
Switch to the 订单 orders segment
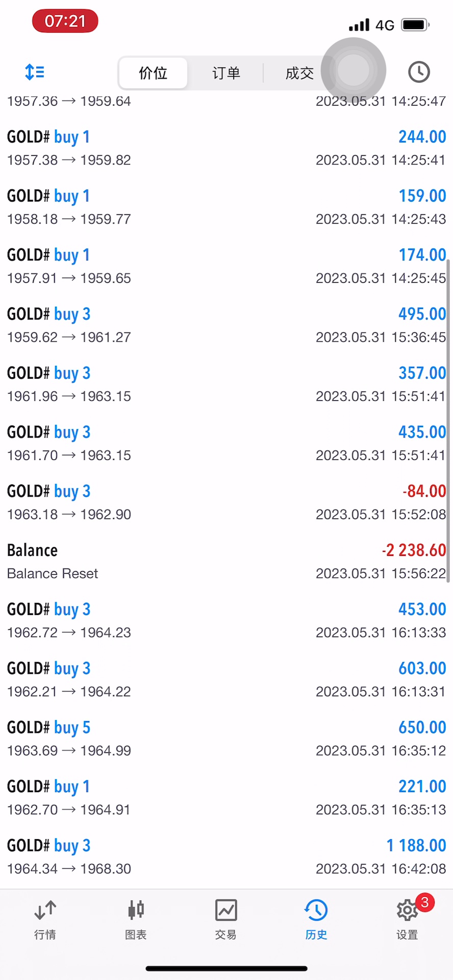click(226, 73)
